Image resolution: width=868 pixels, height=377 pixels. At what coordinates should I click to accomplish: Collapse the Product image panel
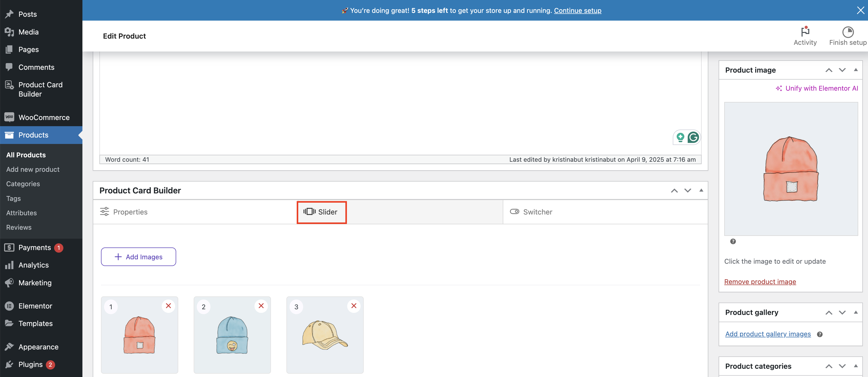point(856,70)
